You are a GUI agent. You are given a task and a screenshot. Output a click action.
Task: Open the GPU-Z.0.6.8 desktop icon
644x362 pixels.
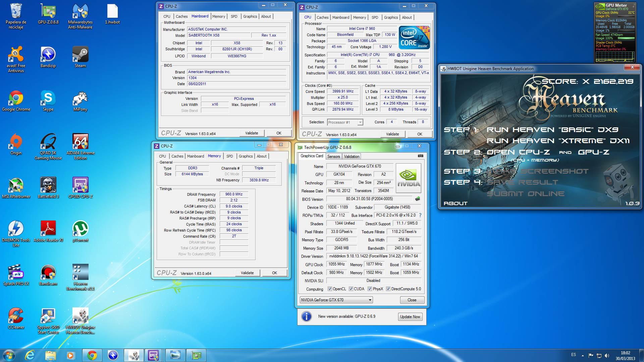[x=48, y=13]
